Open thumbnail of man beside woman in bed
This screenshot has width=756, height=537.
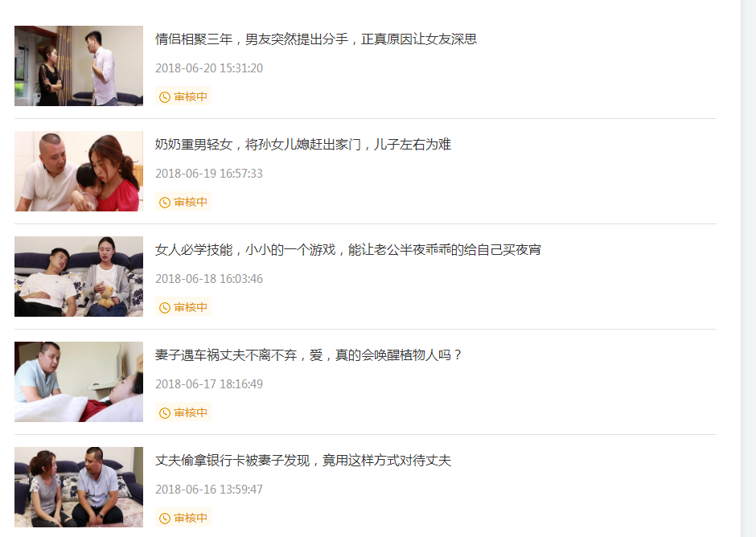[x=79, y=382]
